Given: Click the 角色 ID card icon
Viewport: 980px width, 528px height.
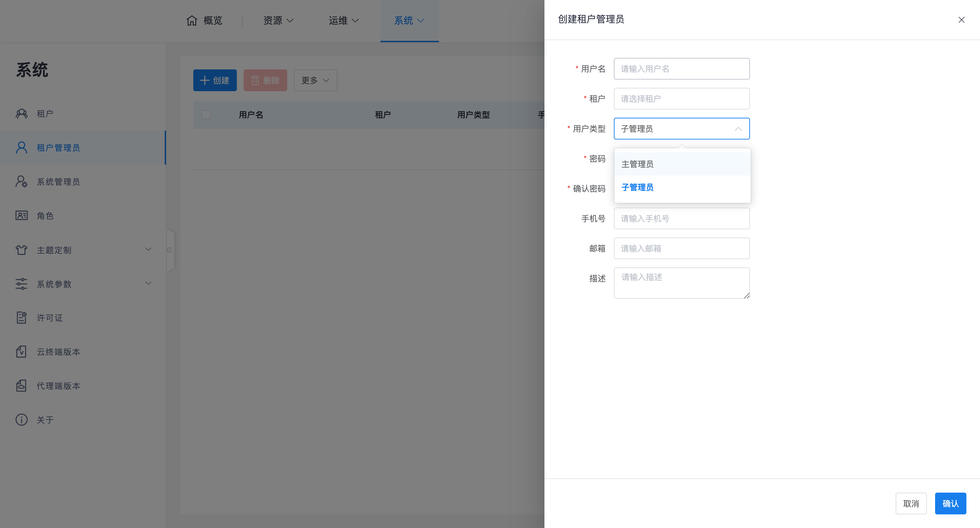Looking at the screenshot, I should [22, 216].
